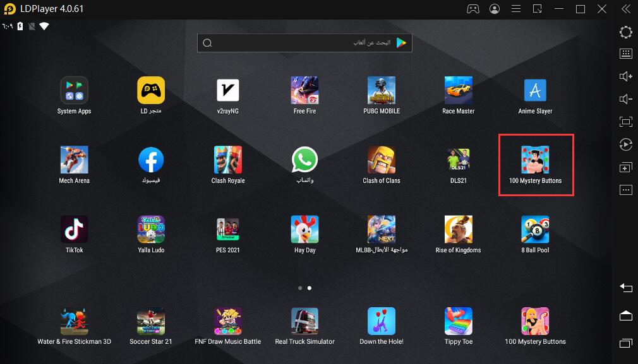This screenshot has width=638, height=364.
Task: Select the second home screen page dot
Action: point(310,288)
